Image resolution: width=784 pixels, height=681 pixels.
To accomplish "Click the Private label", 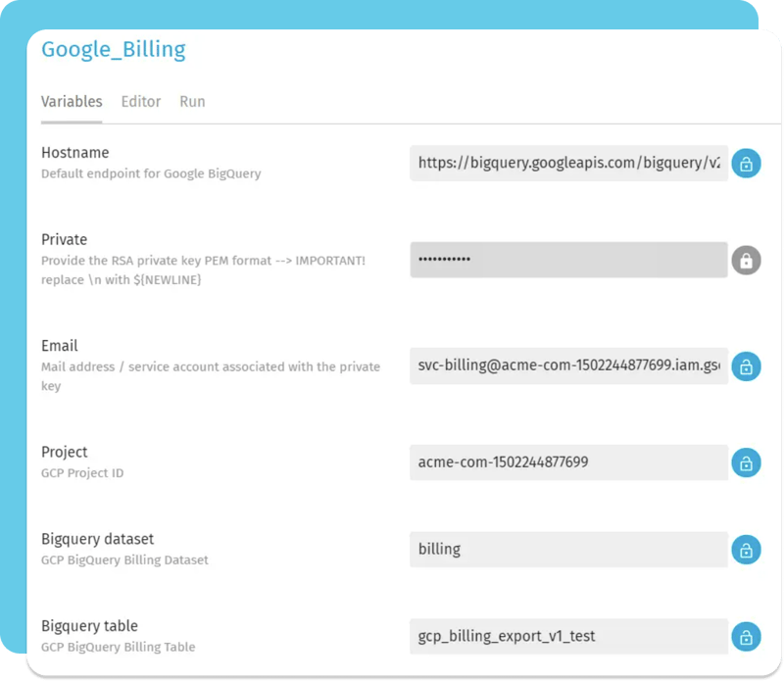I will (64, 239).
